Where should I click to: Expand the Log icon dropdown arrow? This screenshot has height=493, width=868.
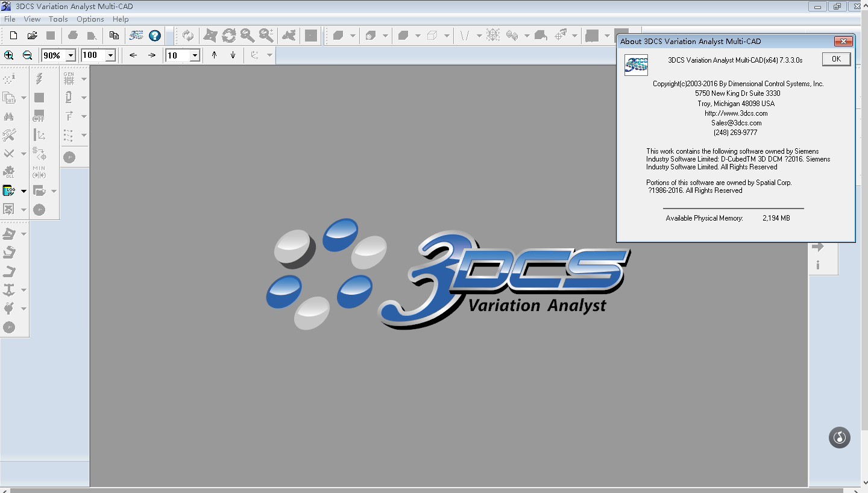(x=24, y=191)
